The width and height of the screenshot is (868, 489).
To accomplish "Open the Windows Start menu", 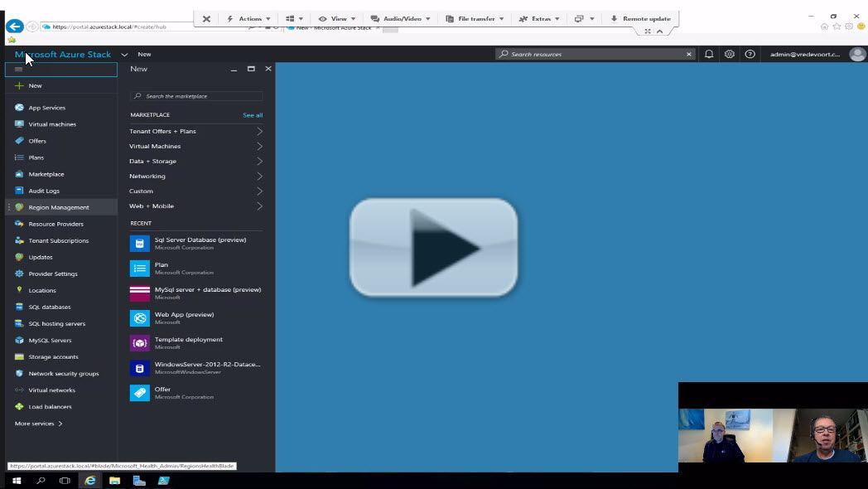I will tap(17, 481).
